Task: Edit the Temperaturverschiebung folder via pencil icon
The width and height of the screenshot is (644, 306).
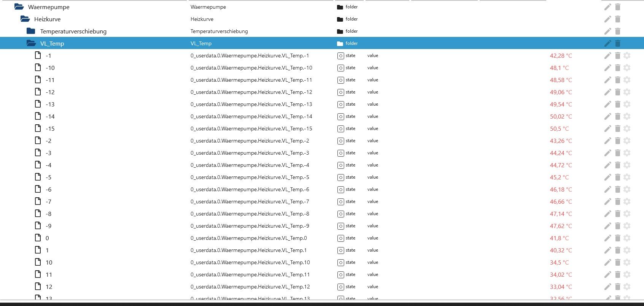Action: [607, 31]
